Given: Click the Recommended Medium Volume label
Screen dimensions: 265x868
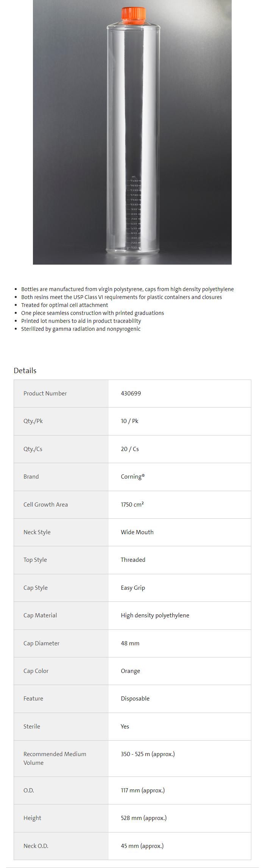Looking at the screenshot, I should (55, 758).
